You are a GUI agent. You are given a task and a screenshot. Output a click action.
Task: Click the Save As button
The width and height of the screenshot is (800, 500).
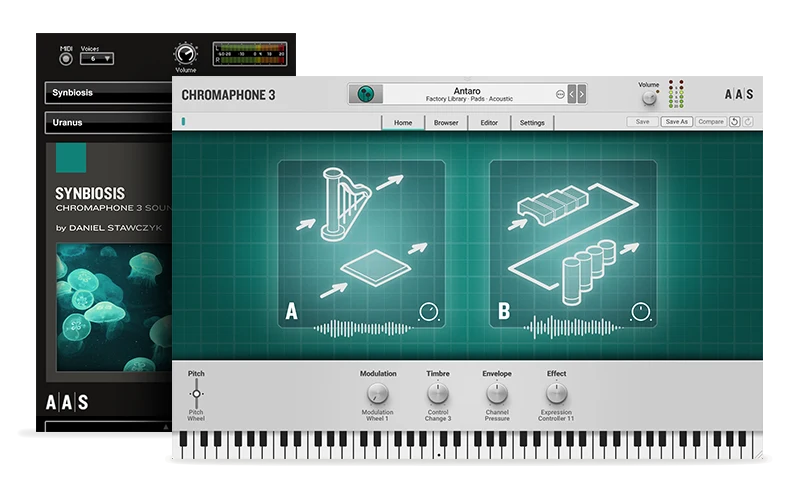pyautogui.click(x=677, y=121)
